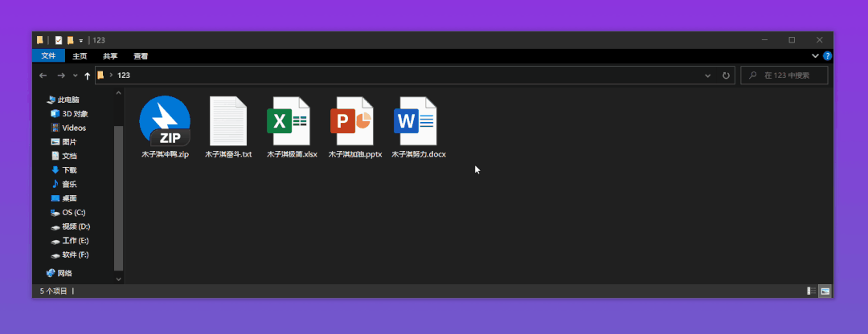The width and height of the screenshot is (868, 334).
Task: Open Videos in the sidebar
Action: point(68,128)
